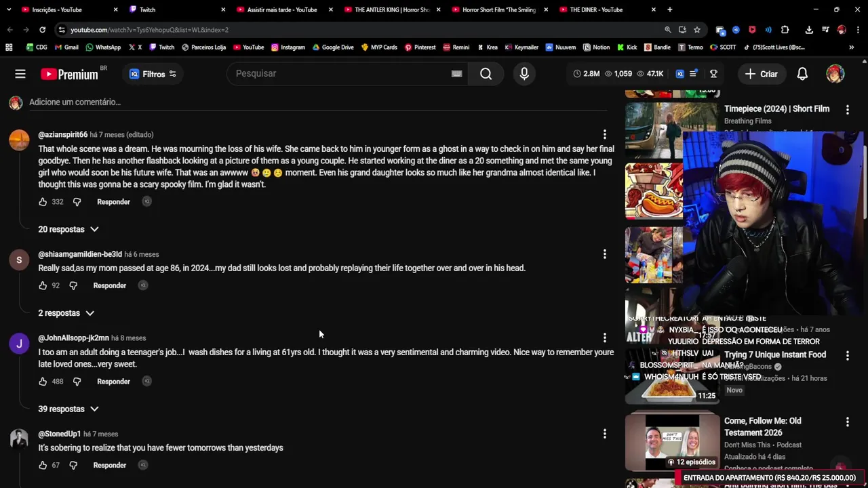Open options menu for @shiaamgamildien-be3ld comment
The width and height of the screenshot is (868, 488).
point(605,254)
